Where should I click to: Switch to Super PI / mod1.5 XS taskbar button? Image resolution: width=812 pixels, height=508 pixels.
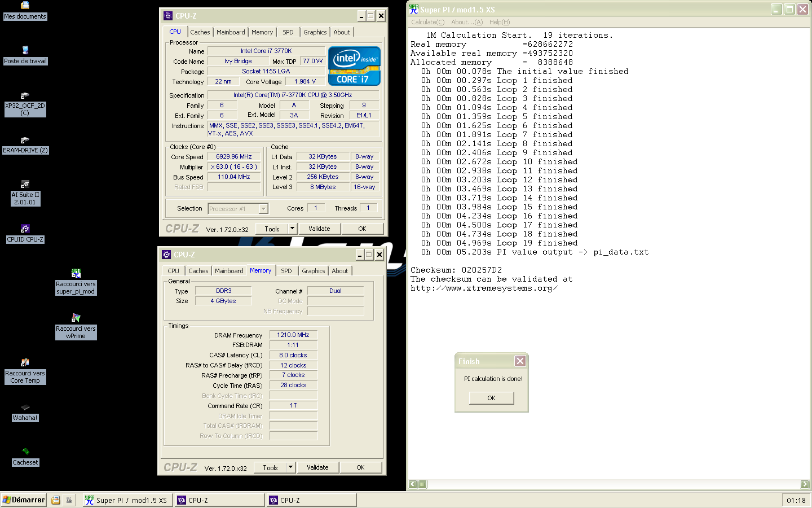point(127,500)
